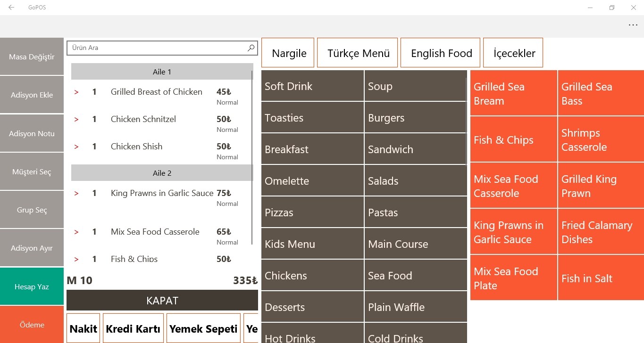Open the İçecekler menu tab
The height and width of the screenshot is (343, 644).
513,53
